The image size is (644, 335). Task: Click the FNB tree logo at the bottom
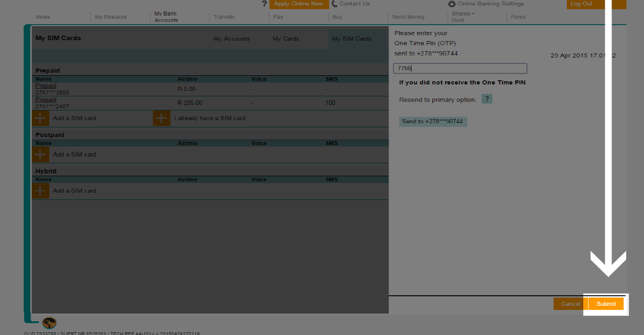[48, 323]
